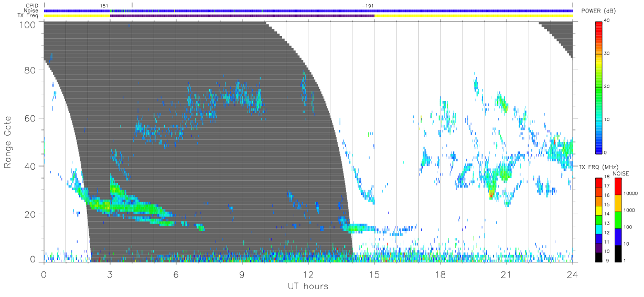Click the 80 tick label on Range Gate axis
Screen dimensions: 644x297
pyautogui.click(x=31, y=70)
